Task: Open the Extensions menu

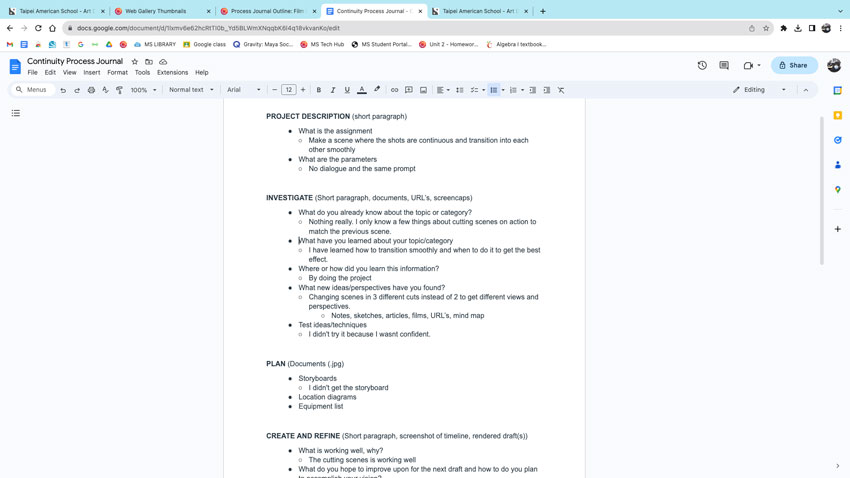Action: (172, 72)
